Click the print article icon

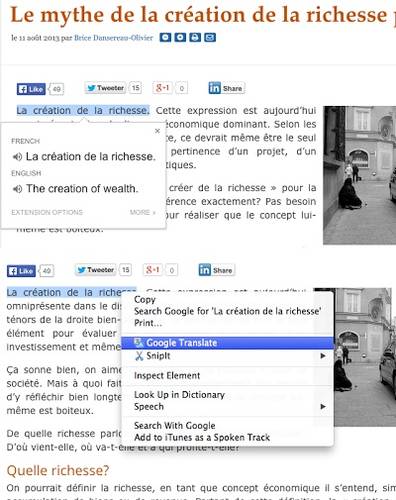[195, 37]
